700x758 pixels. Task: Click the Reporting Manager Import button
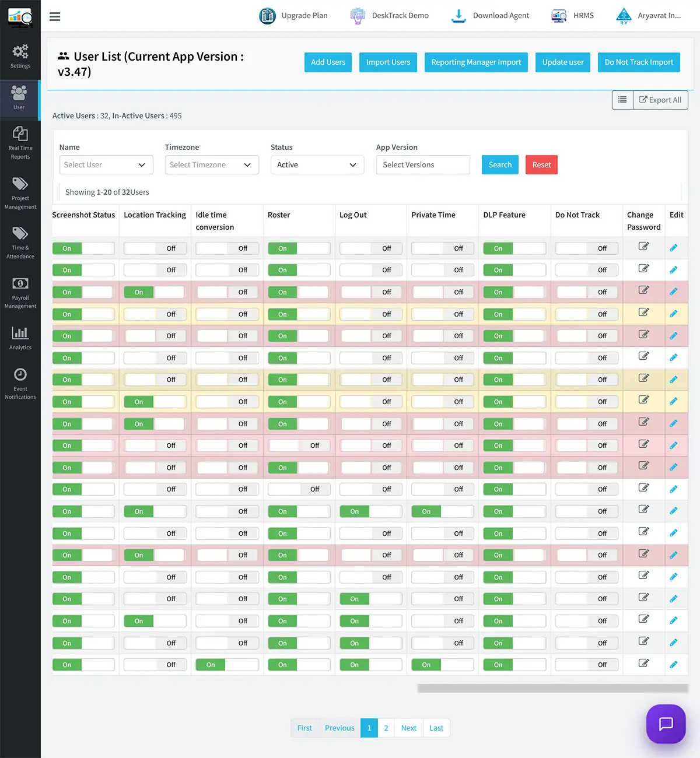pos(476,62)
